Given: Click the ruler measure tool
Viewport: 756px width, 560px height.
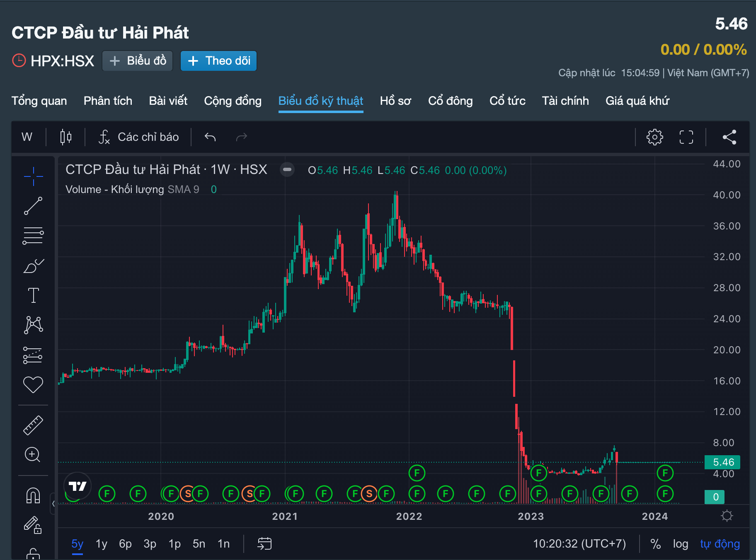Looking at the screenshot, I should pos(33,425).
